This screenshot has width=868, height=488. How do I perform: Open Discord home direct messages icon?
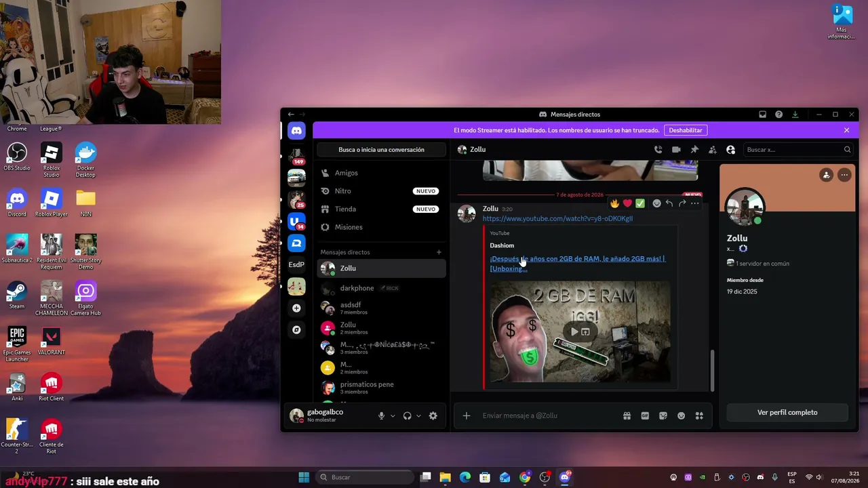(x=296, y=131)
